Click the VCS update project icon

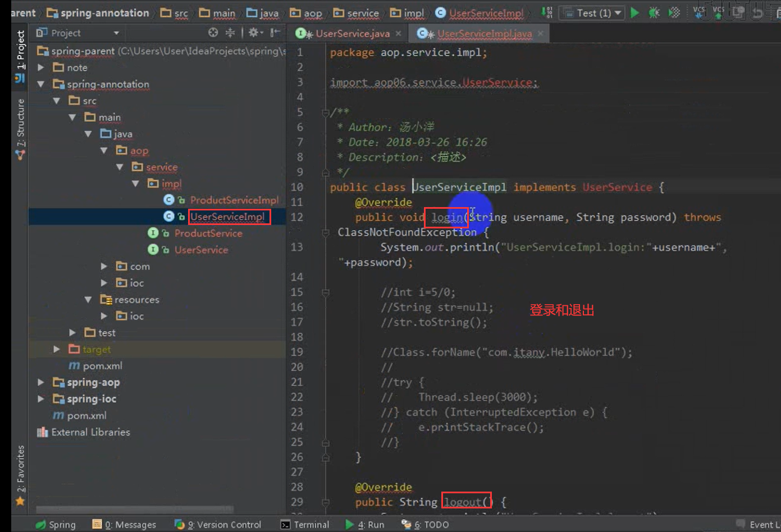(699, 12)
